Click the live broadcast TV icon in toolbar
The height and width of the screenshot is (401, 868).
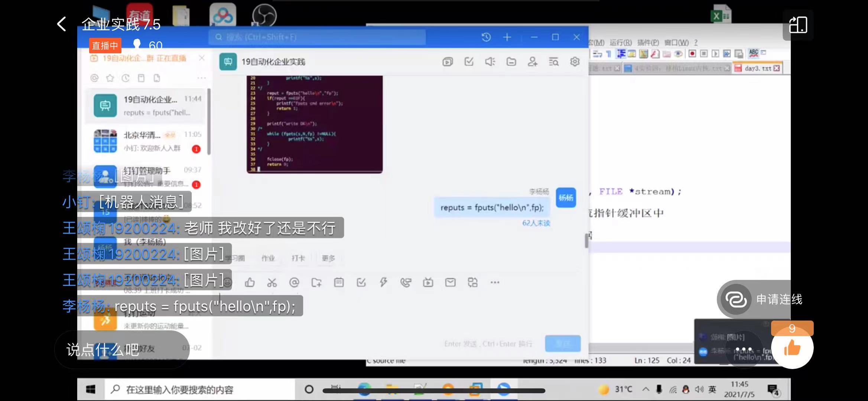[428, 283]
